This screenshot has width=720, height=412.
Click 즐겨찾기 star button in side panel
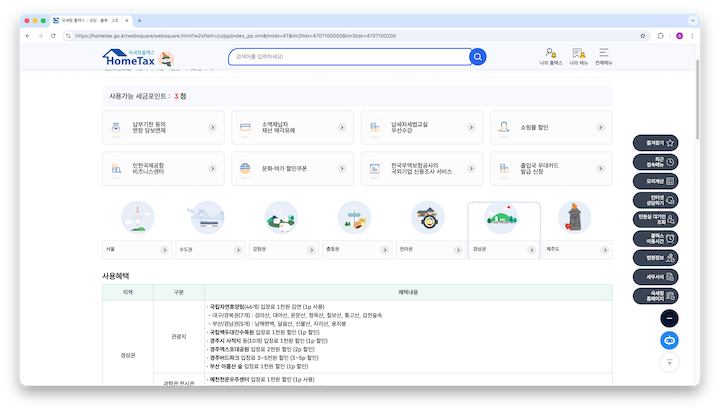coord(655,143)
